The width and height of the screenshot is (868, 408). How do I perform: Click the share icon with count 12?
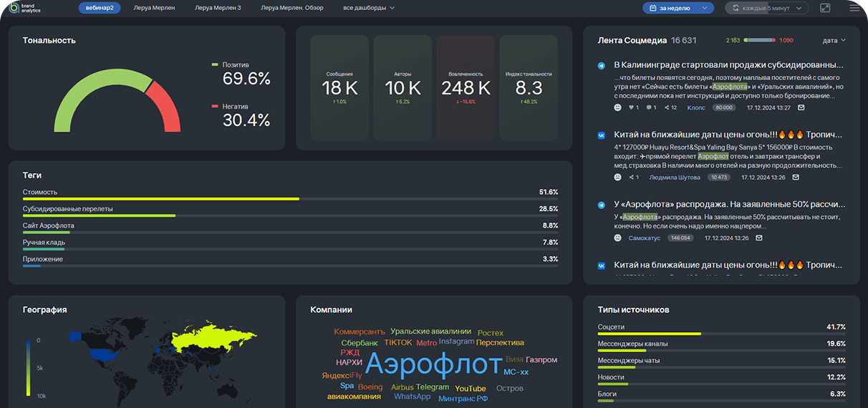click(667, 107)
